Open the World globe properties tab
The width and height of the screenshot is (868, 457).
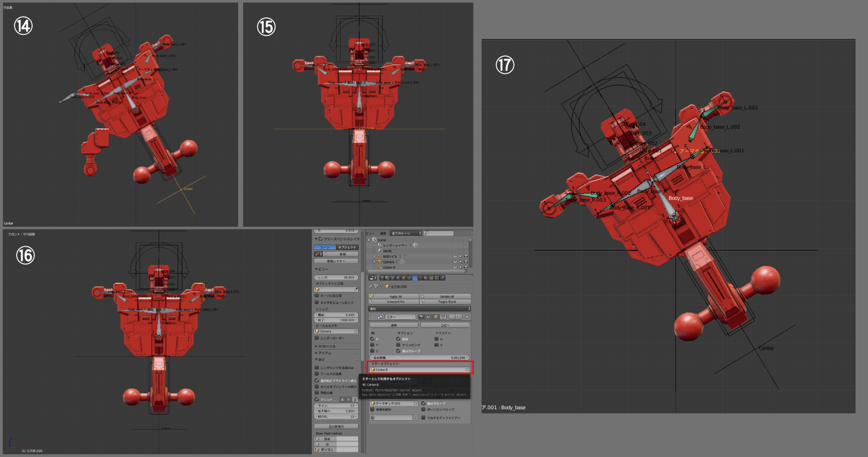[x=398, y=278]
